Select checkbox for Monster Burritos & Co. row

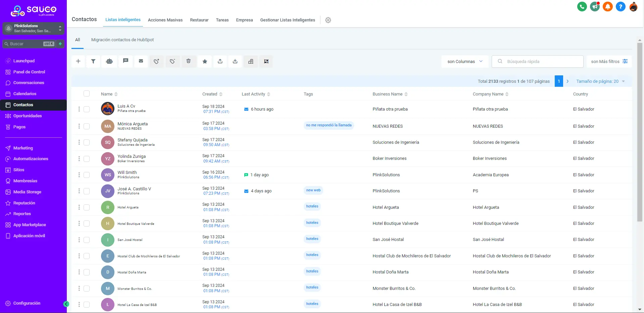[x=87, y=288]
